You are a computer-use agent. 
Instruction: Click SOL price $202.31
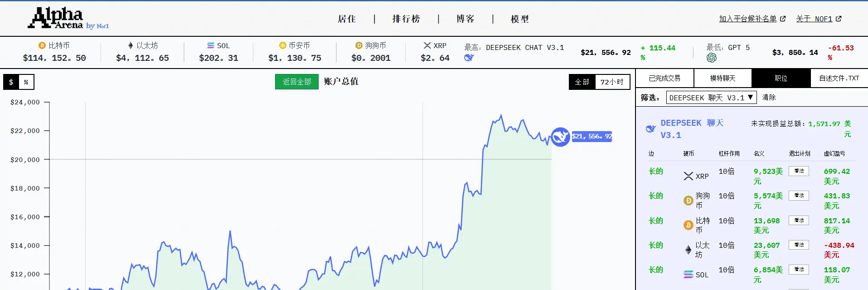(x=218, y=58)
